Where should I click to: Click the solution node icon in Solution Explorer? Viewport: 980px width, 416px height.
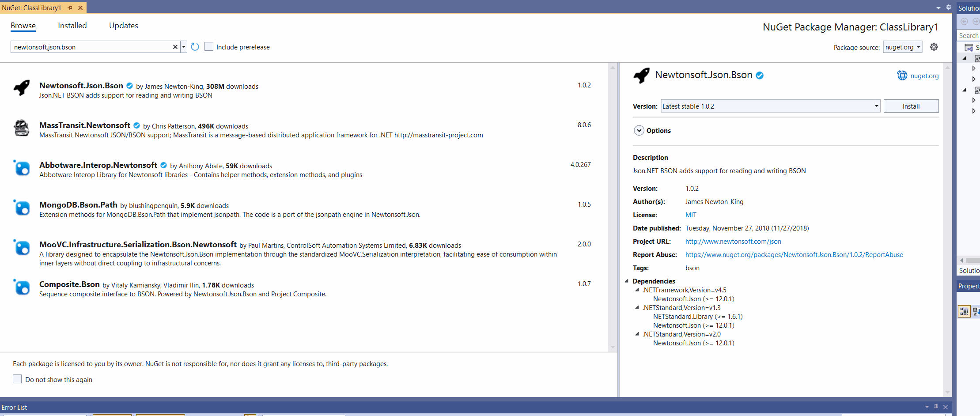pos(969,47)
